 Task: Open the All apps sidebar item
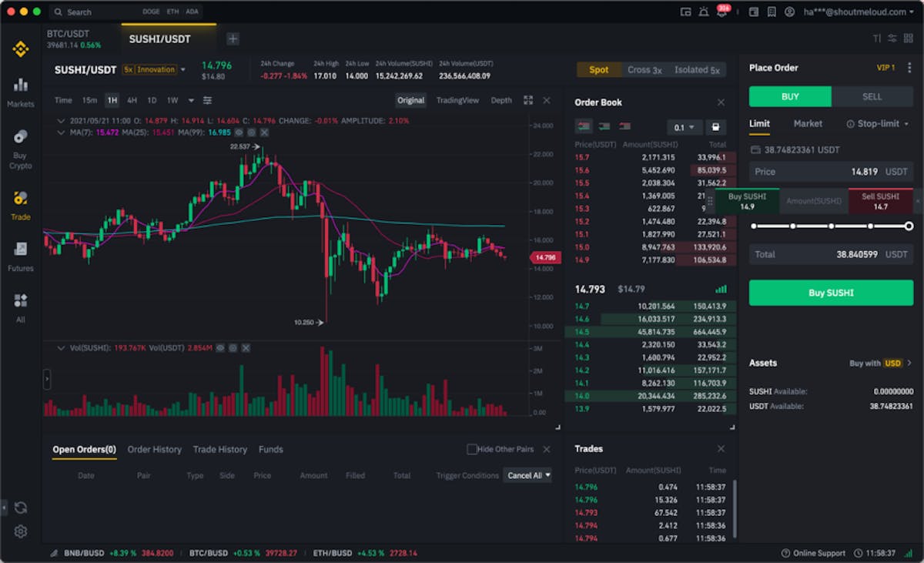click(x=20, y=308)
